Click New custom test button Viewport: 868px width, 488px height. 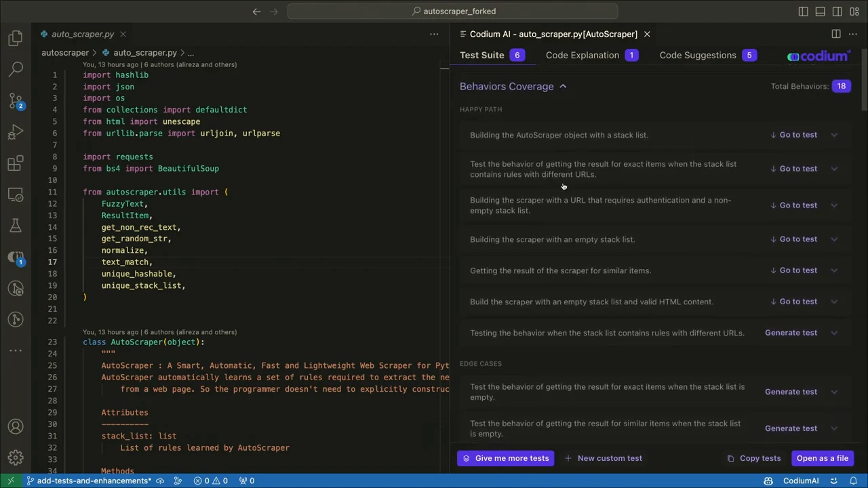click(x=604, y=458)
